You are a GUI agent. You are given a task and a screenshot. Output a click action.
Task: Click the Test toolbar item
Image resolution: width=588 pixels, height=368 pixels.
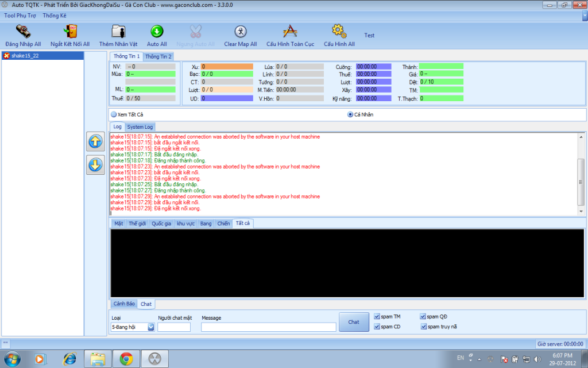369,35
